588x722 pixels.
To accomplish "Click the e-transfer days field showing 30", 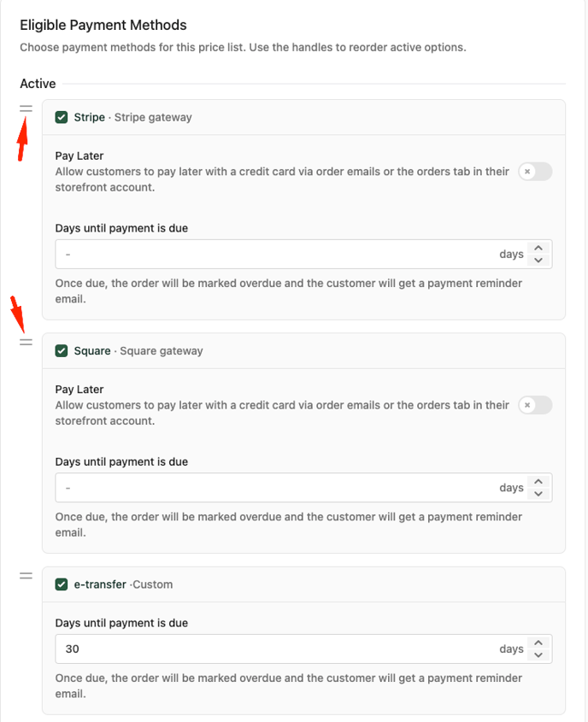I will 273,649.
